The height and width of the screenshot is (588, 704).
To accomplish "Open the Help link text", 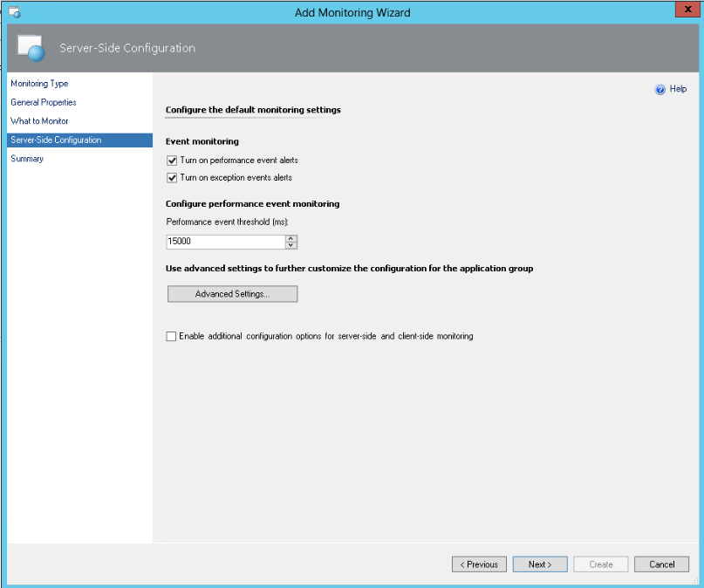I will pos(678,89).
